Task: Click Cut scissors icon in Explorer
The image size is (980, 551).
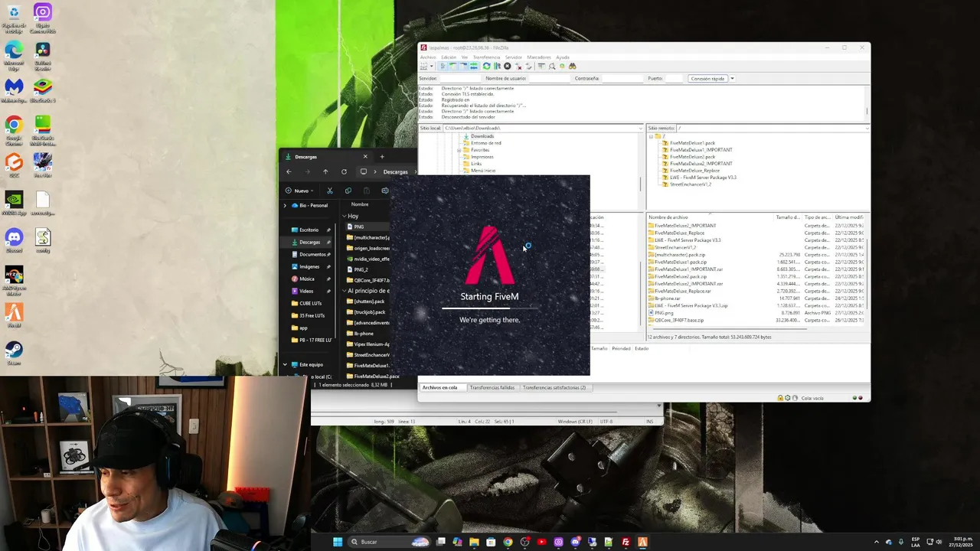Action: click(x=330, y=191)
